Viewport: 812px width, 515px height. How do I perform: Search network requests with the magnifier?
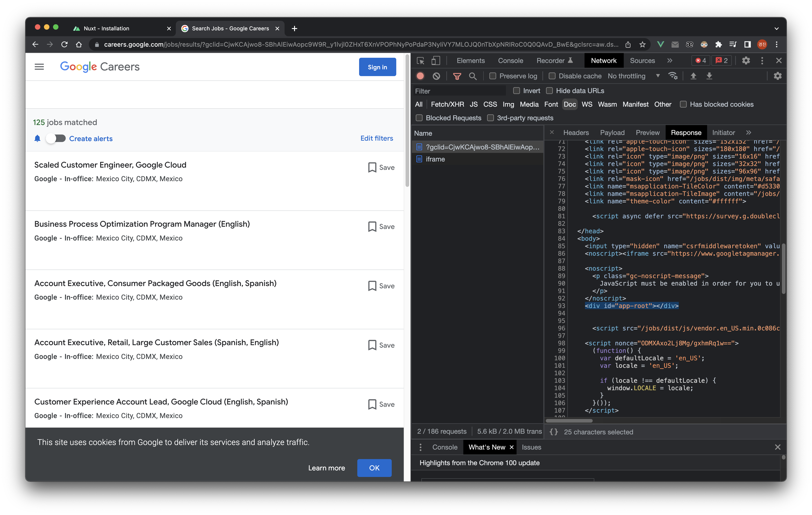(473, 76)
